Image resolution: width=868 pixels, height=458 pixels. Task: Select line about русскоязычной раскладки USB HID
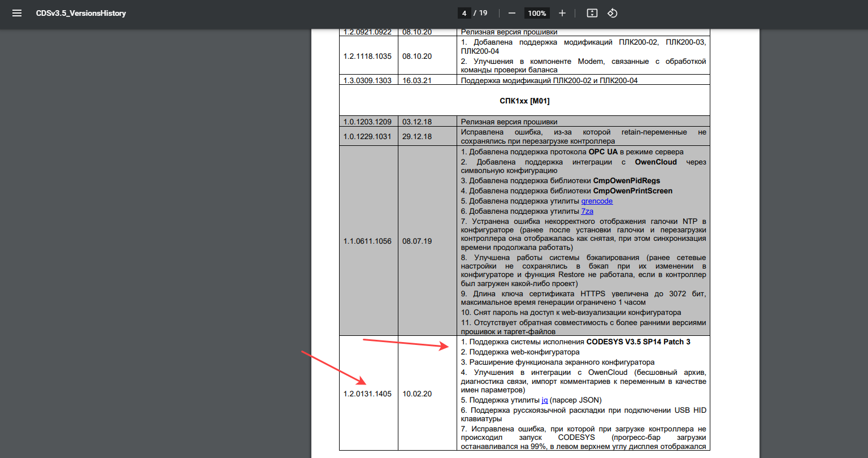(584, 414)
